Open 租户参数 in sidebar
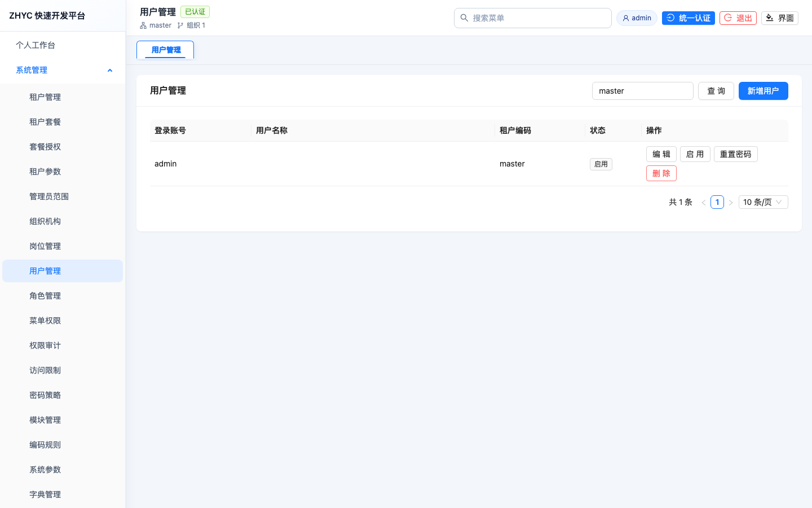The image size is (812, 508). pos(63,172)
